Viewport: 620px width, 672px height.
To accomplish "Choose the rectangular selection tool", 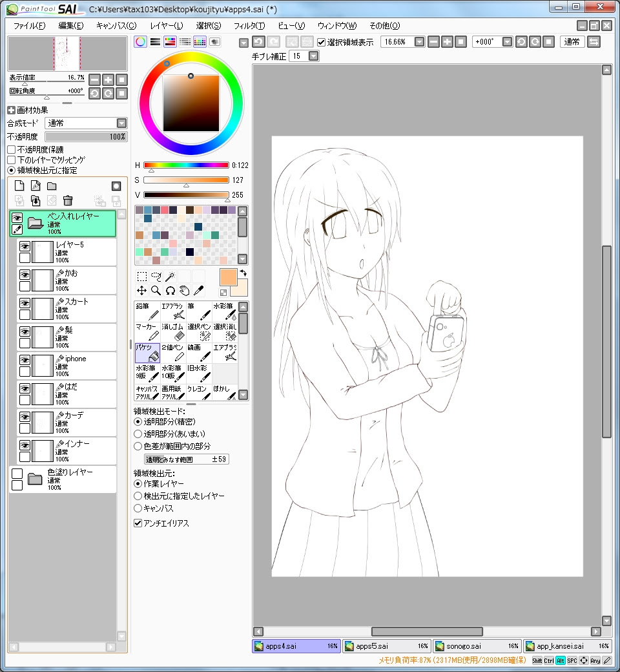I will click(142, 277).
